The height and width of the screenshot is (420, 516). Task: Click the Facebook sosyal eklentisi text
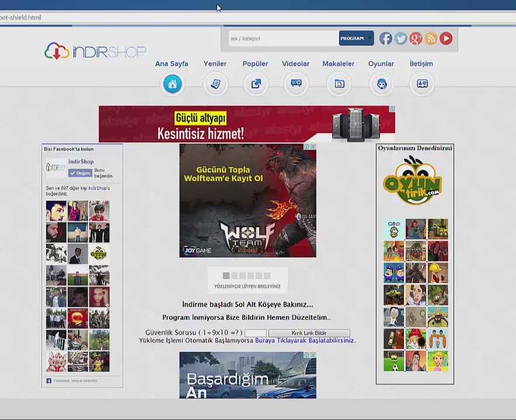pos(75,381)
